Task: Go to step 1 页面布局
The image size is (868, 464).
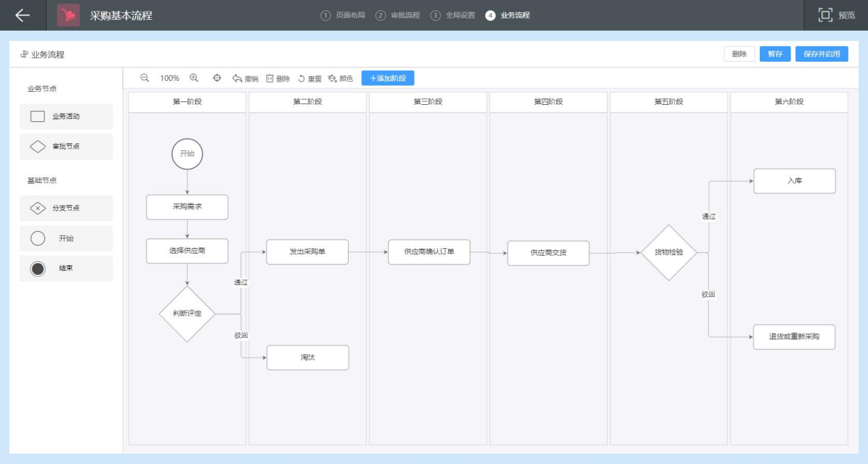Action: click(343, 15)
